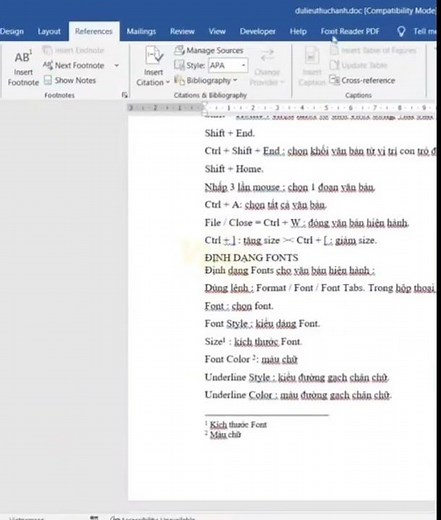
Task: Click the Update Table button
Action: (x=359, y=65)
